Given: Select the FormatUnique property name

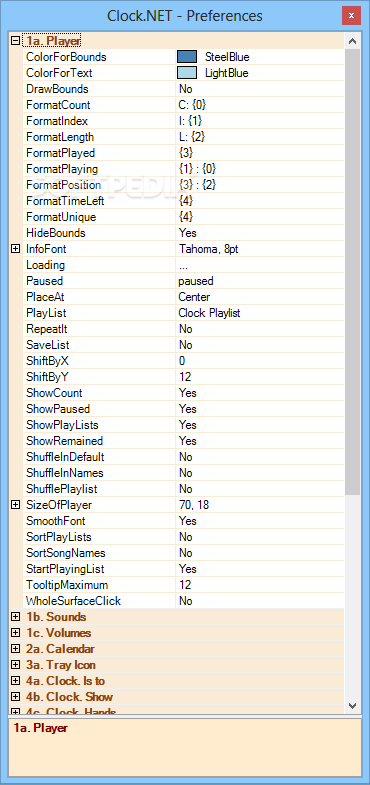Looking at the screenshot, I should coord(61,217).
